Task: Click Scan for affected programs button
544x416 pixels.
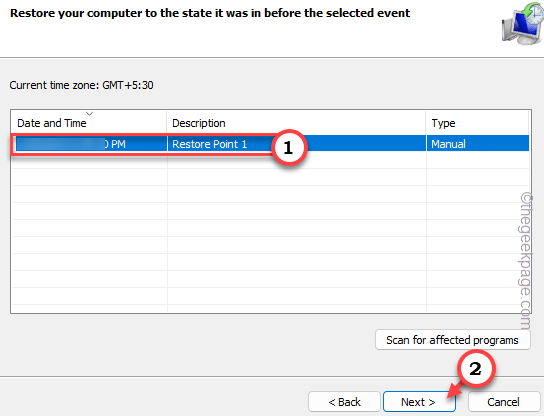Action: click(x=452, y=340)
